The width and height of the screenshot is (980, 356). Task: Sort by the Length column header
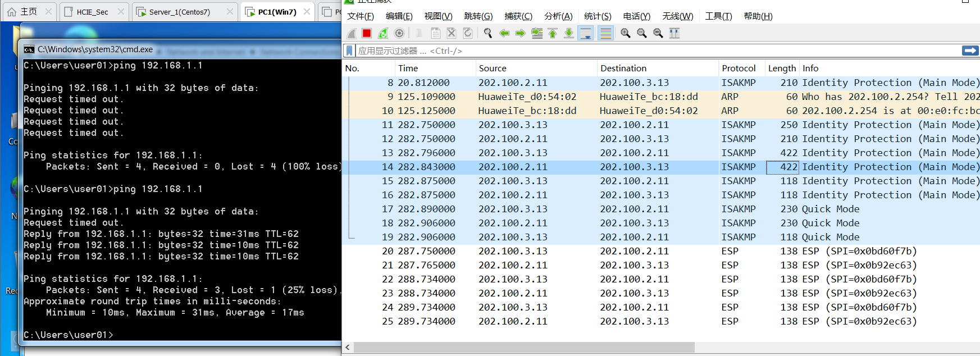tap(782, 68)
